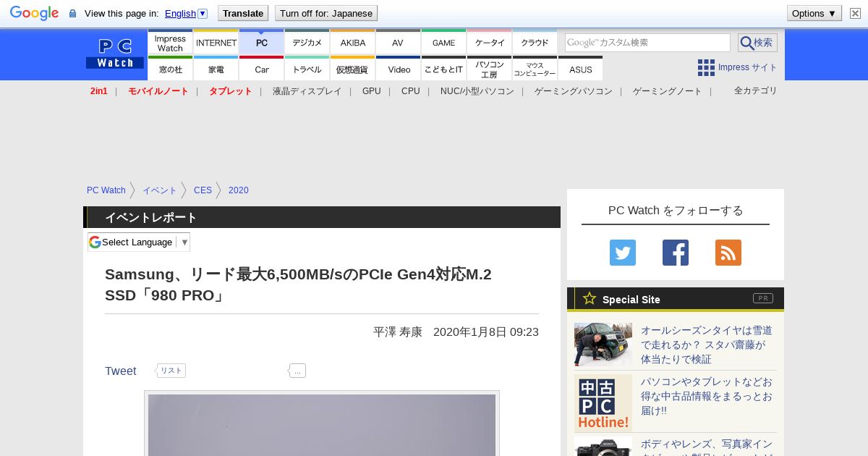Click the 2020 breadcrumb link
This screenshot has height=456, width=868.
click(239, 190)
